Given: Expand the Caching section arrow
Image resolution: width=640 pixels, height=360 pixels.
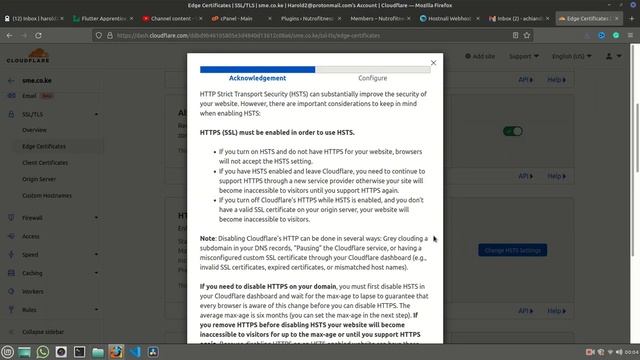Looking at the screenshot, I should point(96,273).
